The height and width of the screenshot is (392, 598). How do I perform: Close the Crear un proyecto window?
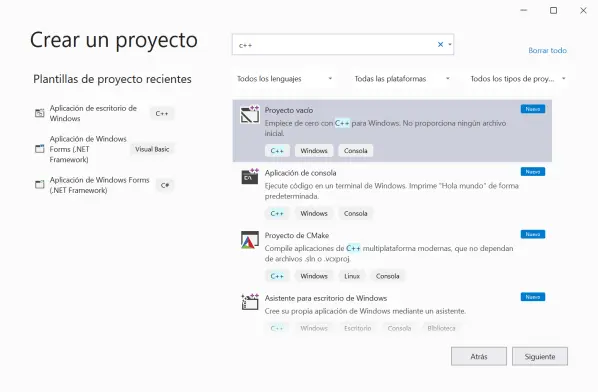(583, 10)
